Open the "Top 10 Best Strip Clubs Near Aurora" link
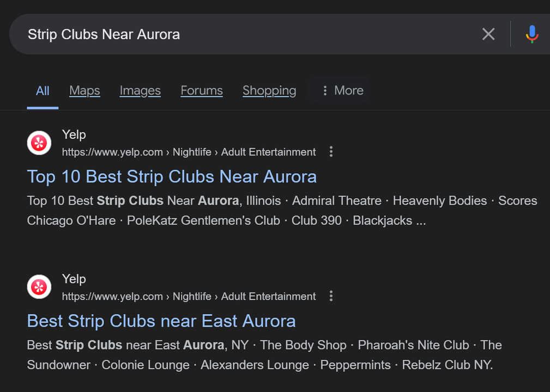Viewport: 550px width, 392px height. pos(172,176)
